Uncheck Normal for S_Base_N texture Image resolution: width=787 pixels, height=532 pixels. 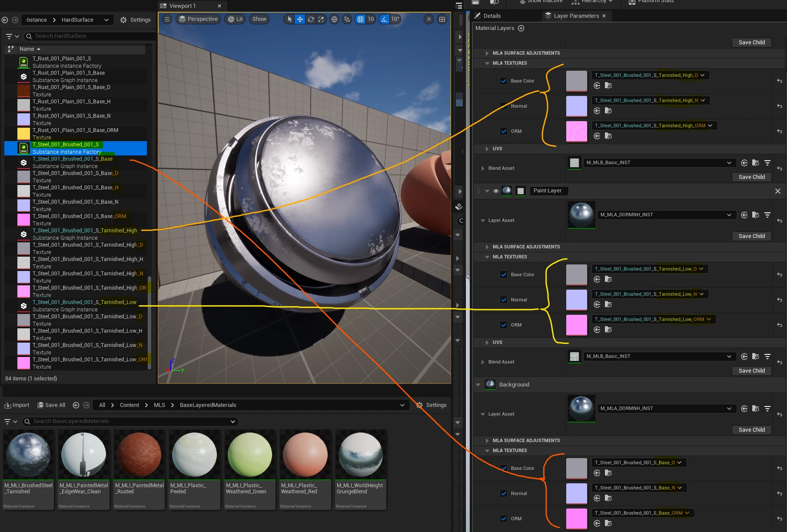(x=504, y=493)
